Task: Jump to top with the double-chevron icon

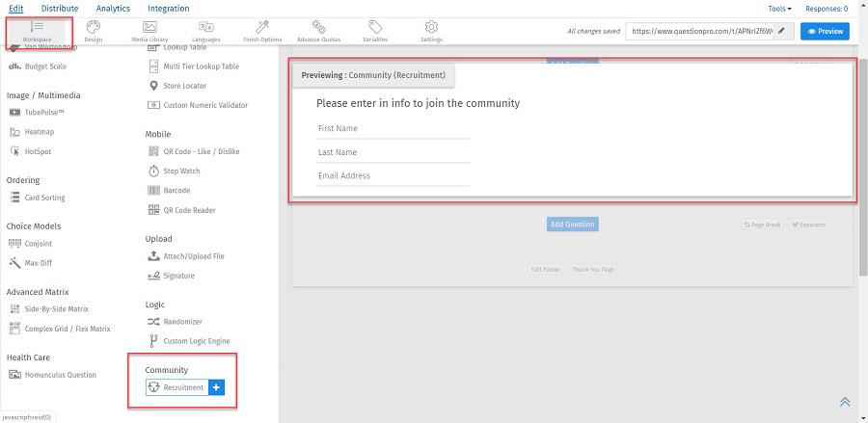Action: 845,402
